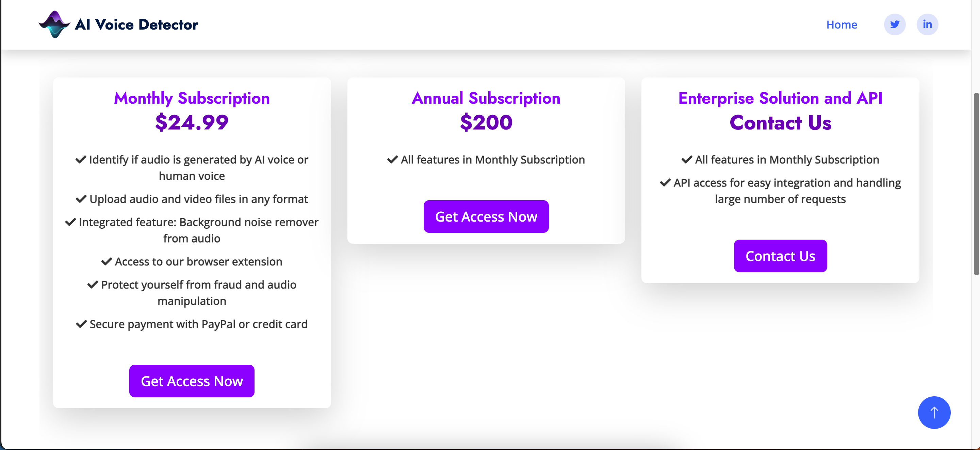
Task: Click the LinkedIn icon
Action: [927, 24]
